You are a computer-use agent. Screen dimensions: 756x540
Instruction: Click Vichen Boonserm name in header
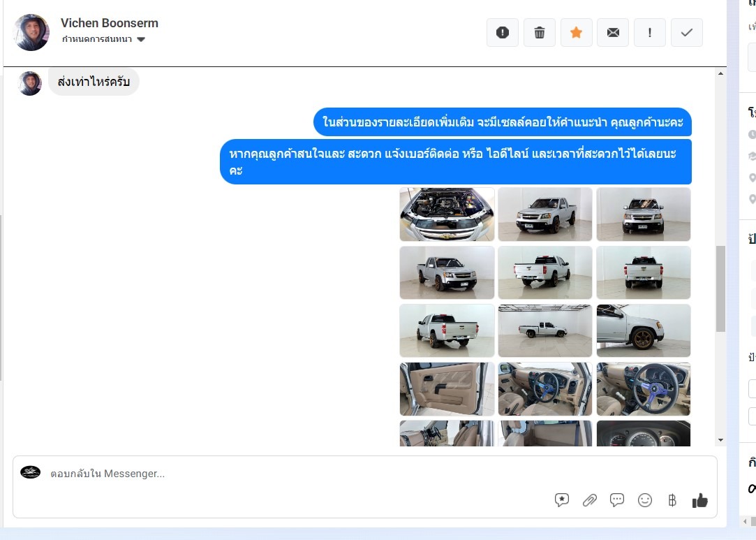110,22
